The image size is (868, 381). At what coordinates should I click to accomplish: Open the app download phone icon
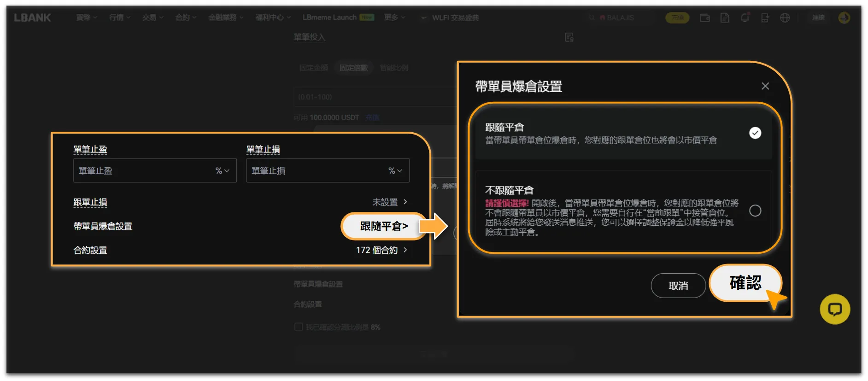click(765, 18)
